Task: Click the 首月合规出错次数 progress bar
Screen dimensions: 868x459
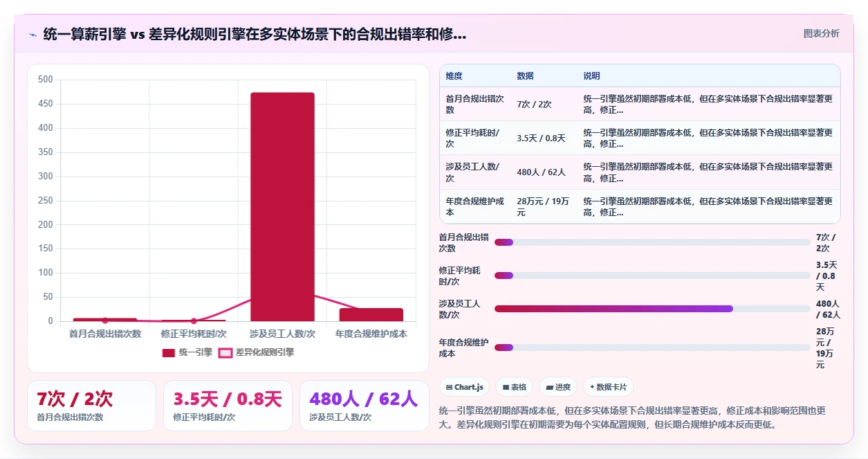Action: pyautogui.click(x=652, y=242)
